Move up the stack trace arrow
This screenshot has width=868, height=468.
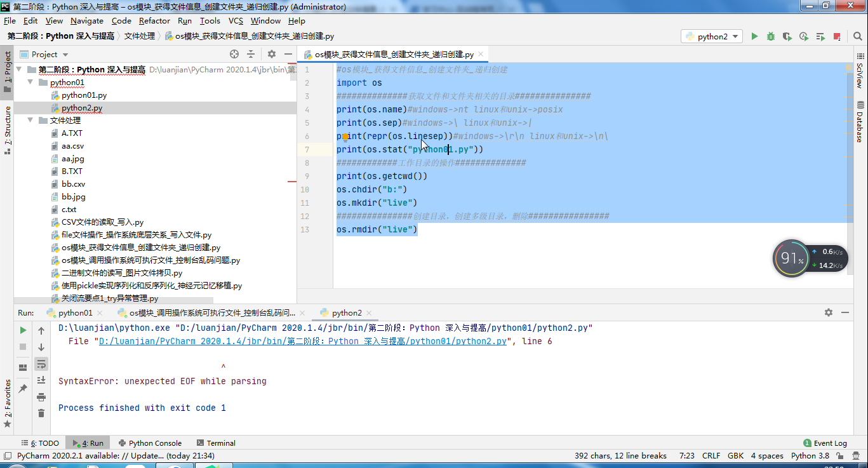[41, 330]
